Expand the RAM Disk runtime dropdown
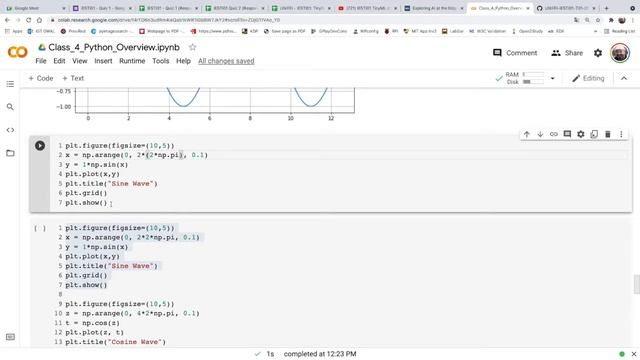Image resolution: width=640 pixels, height=360 pixels. tap(552, 78)
